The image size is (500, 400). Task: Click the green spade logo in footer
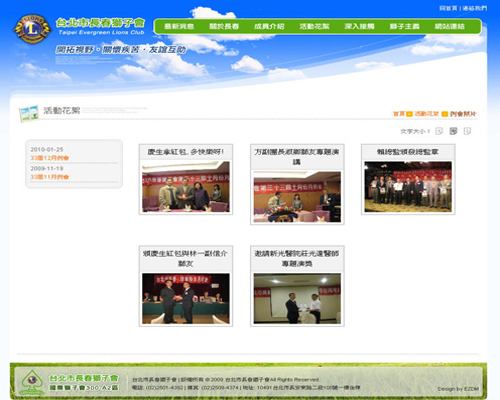pos(32,382)
